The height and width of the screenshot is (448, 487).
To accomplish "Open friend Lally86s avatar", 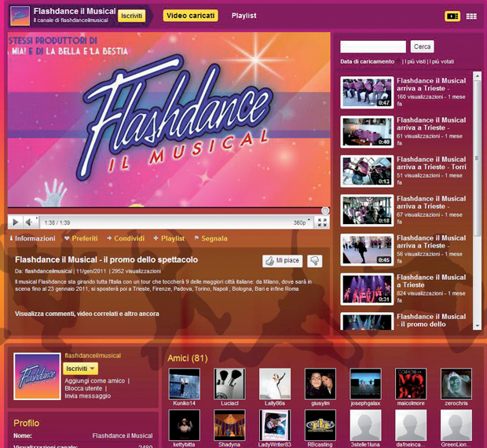I will (275, 384).
